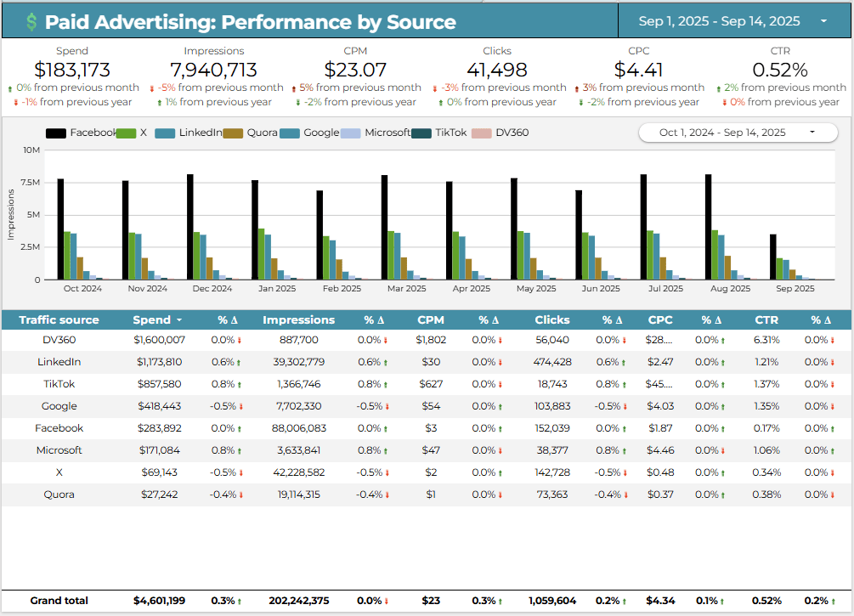Click the spend value $1,173,810

tap(159, 362)
